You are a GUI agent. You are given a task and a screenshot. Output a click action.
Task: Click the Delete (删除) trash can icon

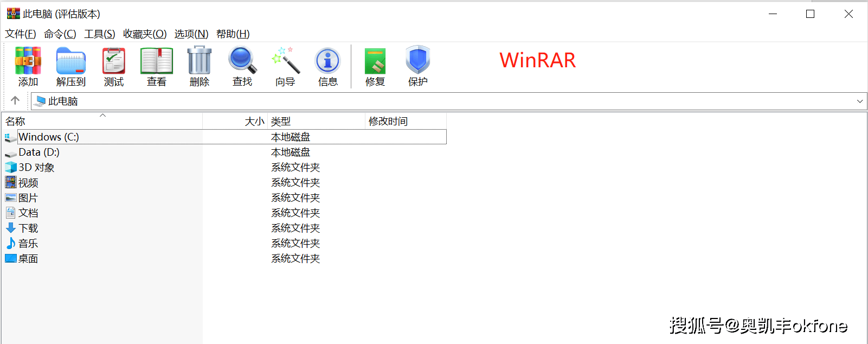(x=200, y=60)
